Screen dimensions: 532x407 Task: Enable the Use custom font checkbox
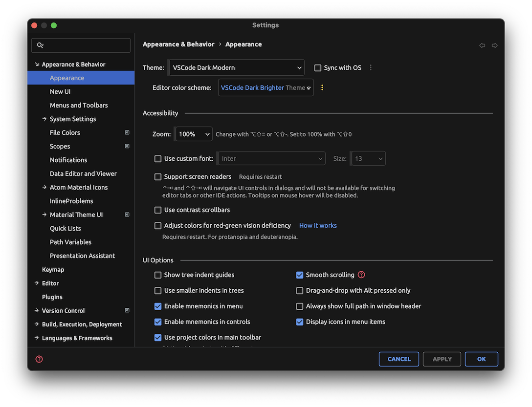tap(158, 158)
